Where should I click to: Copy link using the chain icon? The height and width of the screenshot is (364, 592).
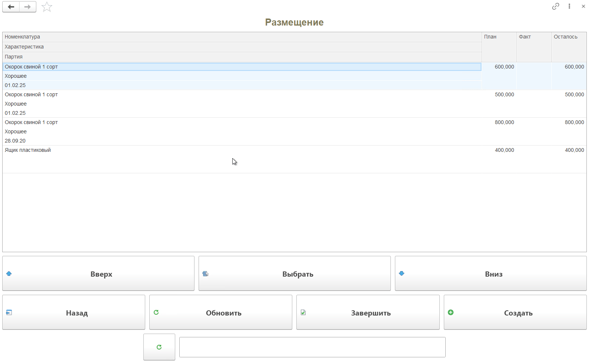pos(555,6)
